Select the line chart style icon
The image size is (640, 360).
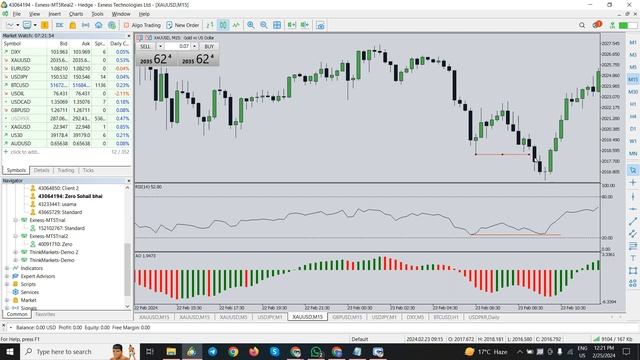[236, 25]
